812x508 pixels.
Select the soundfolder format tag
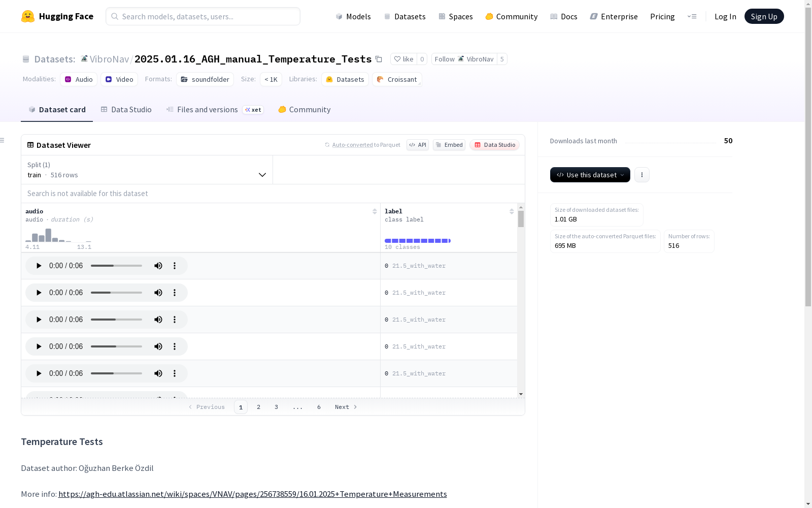[x=205, y=79]
